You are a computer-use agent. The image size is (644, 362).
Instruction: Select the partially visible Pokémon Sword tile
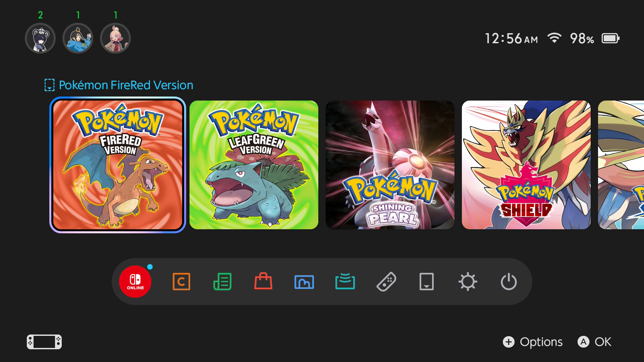[622, 165]
